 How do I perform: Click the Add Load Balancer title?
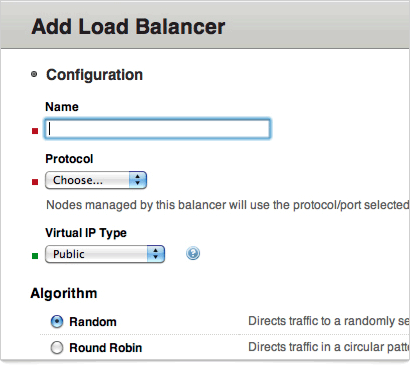click(x=128, y=27)
